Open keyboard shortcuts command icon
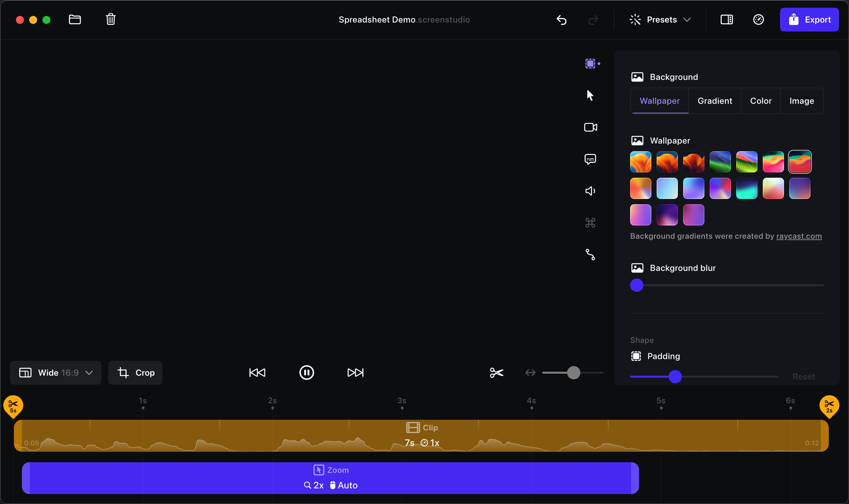 590,223
